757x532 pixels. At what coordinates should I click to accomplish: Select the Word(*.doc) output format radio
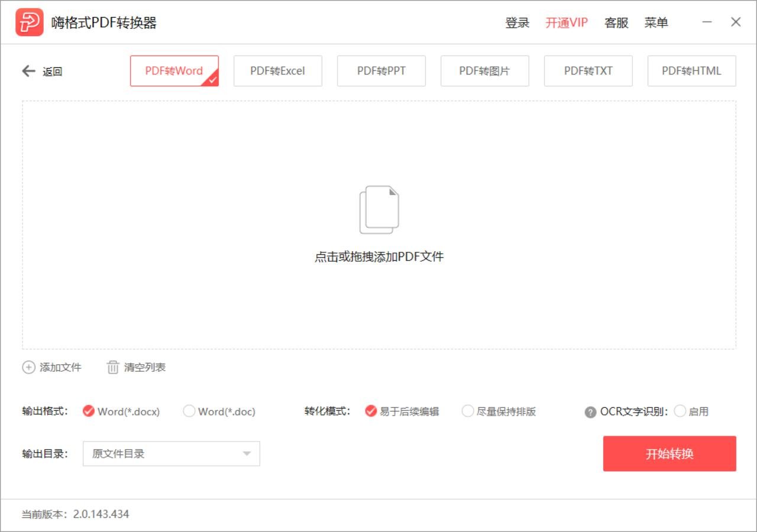click(189, 411)
